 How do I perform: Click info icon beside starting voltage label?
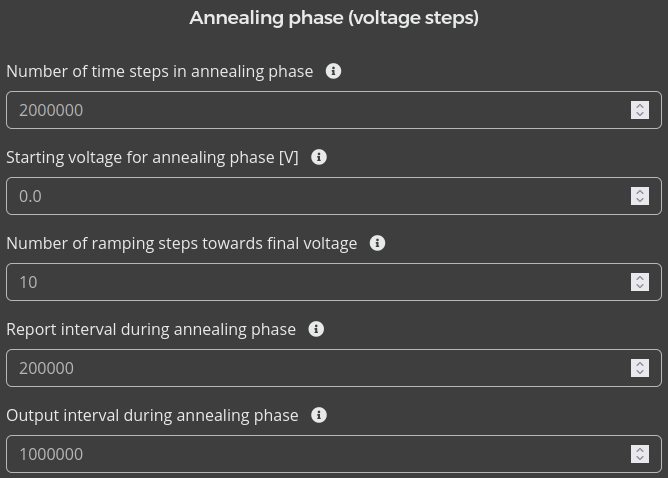(x=319, y=157)
